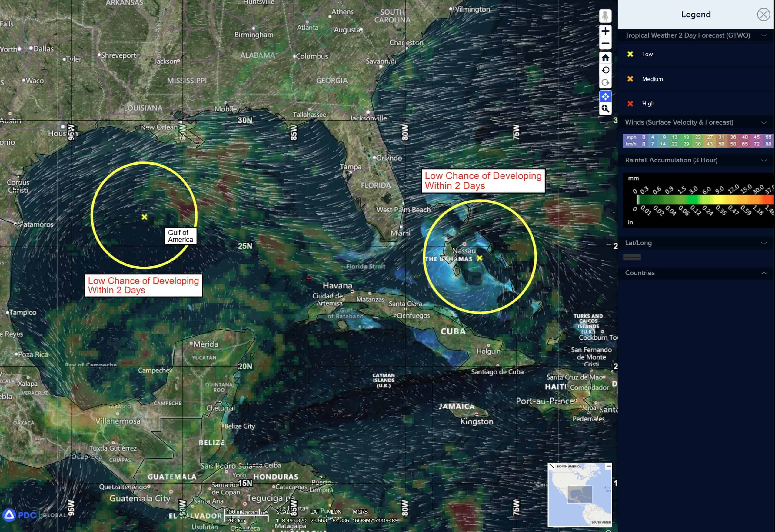Minimize the overview map inset

click(x=608, y=466)
